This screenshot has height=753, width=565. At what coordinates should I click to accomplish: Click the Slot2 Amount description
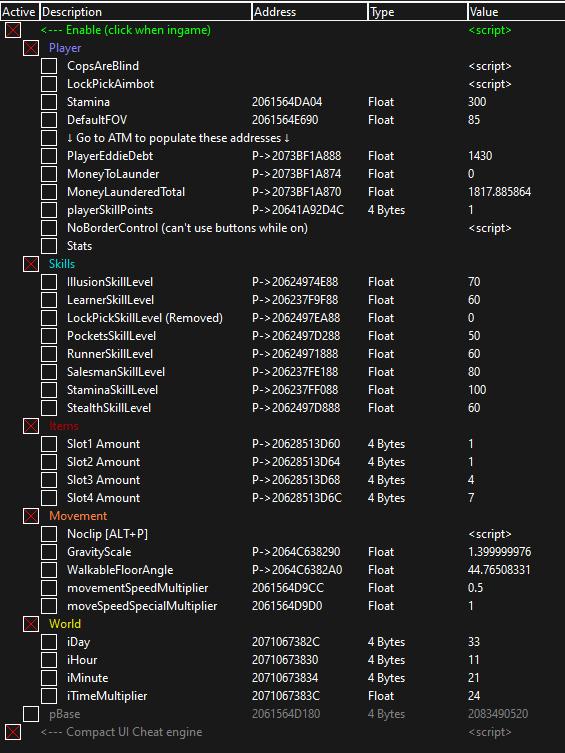pyautogui.click(x=103, y=462)
